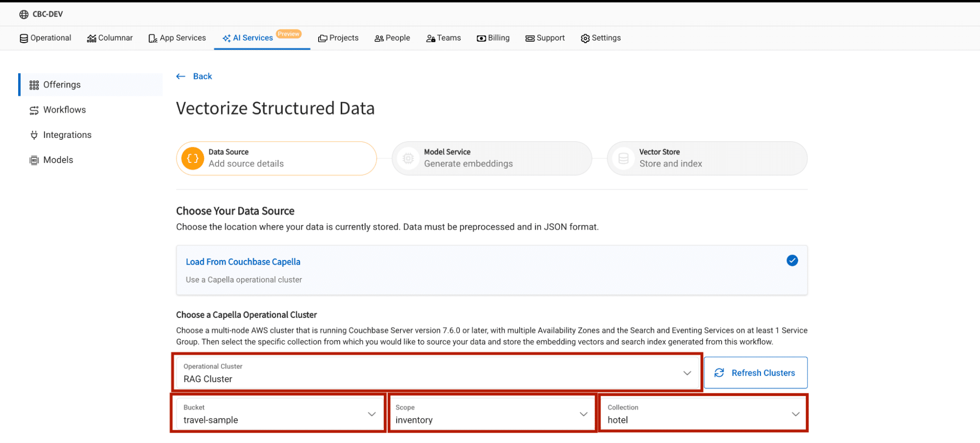Click the Data Source step label
Image resolution: width=980 pixels, height=443 pixels.
tap(228, 152)
